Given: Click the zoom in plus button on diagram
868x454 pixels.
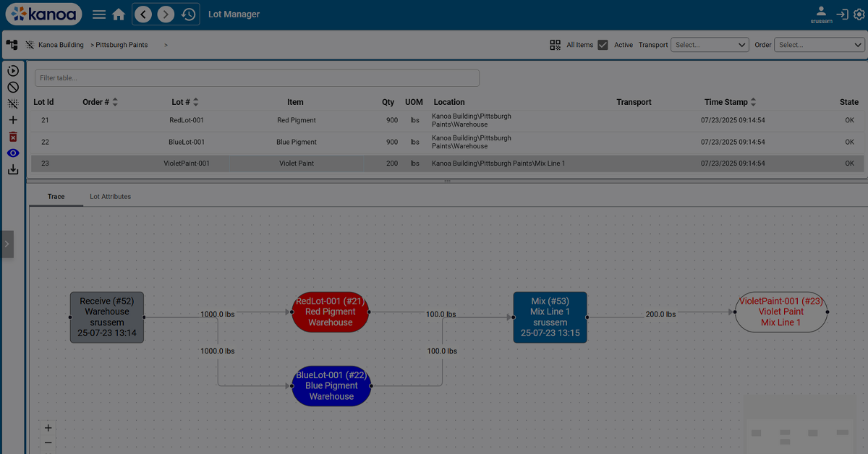Looking at the screenshot, I should pos(48,428).
